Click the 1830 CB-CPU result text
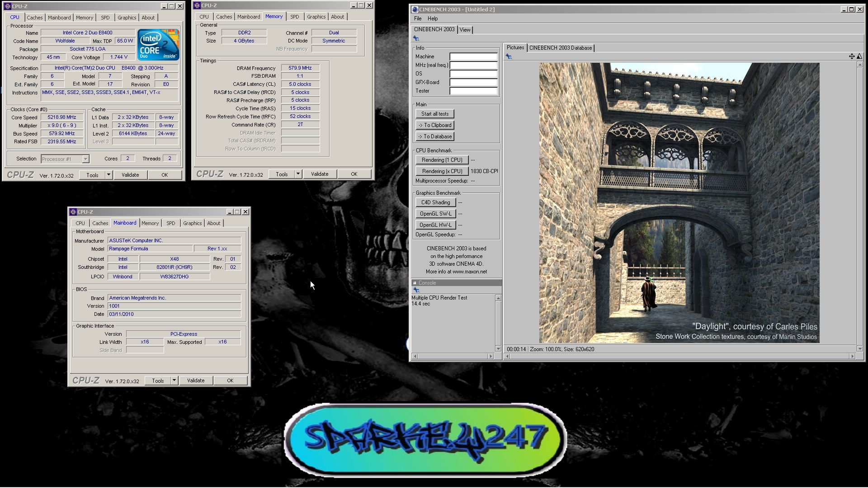The image size is (868, 488). 484,171
